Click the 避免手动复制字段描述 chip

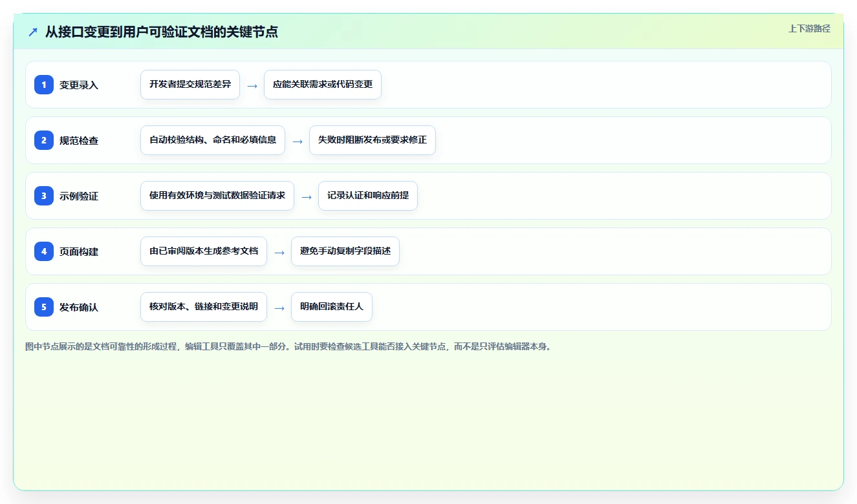pyautogui.click(x=345, y=251)
